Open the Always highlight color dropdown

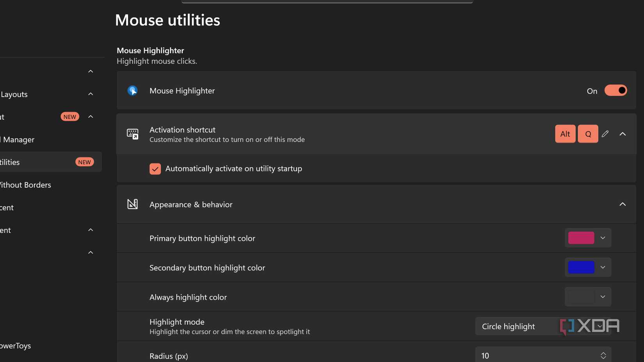click(602, 296)
